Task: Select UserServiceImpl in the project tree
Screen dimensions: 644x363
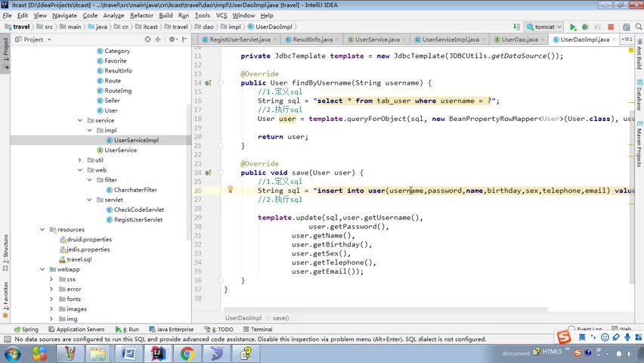Action: coord(136,140)
